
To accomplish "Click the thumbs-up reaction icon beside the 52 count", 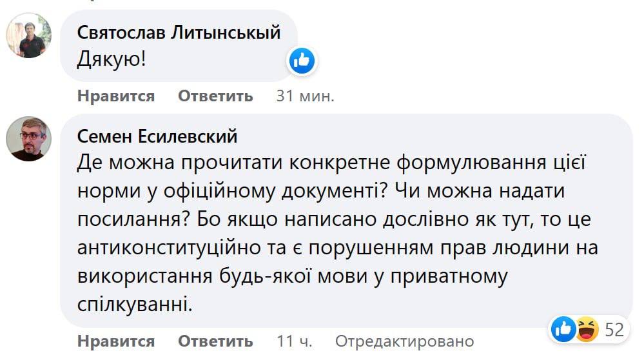I will click(563, 330).
